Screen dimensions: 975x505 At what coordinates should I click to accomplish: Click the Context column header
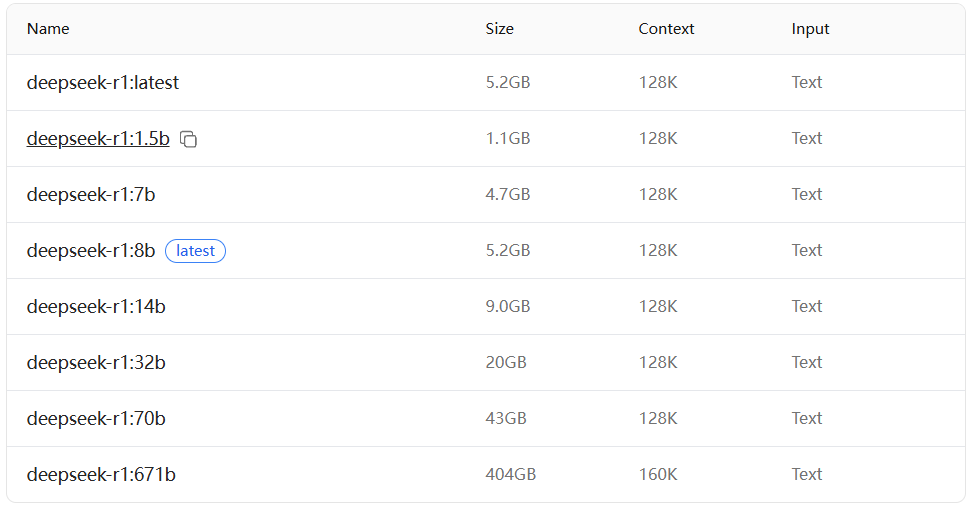coord(666,29)
